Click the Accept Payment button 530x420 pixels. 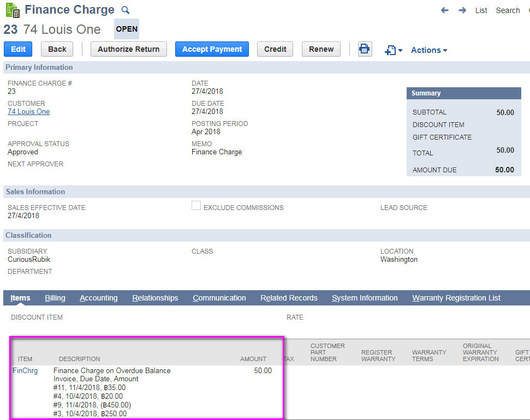click(x=212, y=49)
